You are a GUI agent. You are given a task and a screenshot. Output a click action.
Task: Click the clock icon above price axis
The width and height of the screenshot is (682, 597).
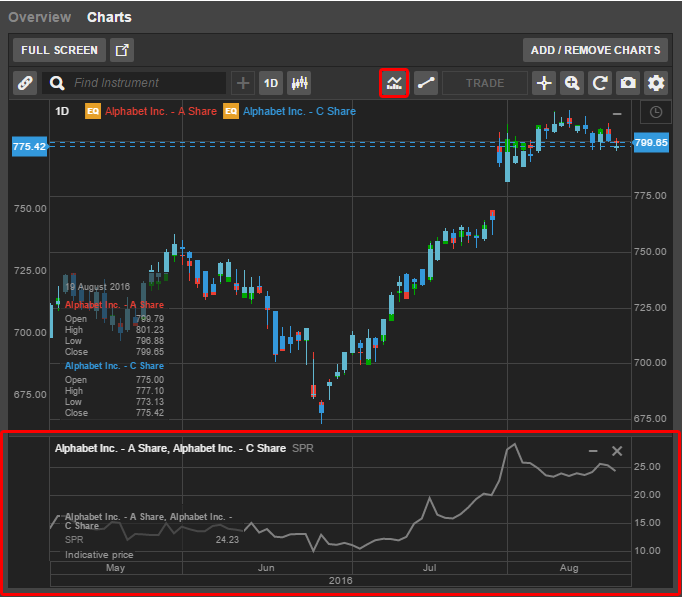coord(655,112)
